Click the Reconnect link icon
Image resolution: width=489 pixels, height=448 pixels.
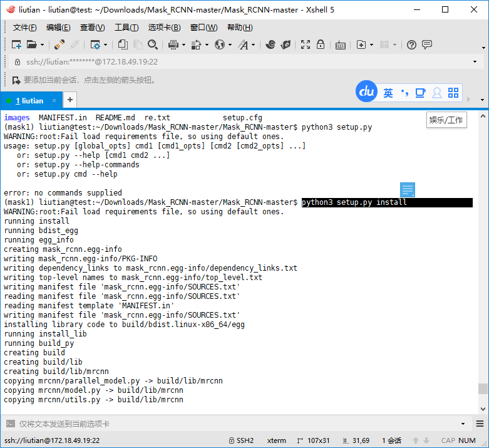click(59, 44)
